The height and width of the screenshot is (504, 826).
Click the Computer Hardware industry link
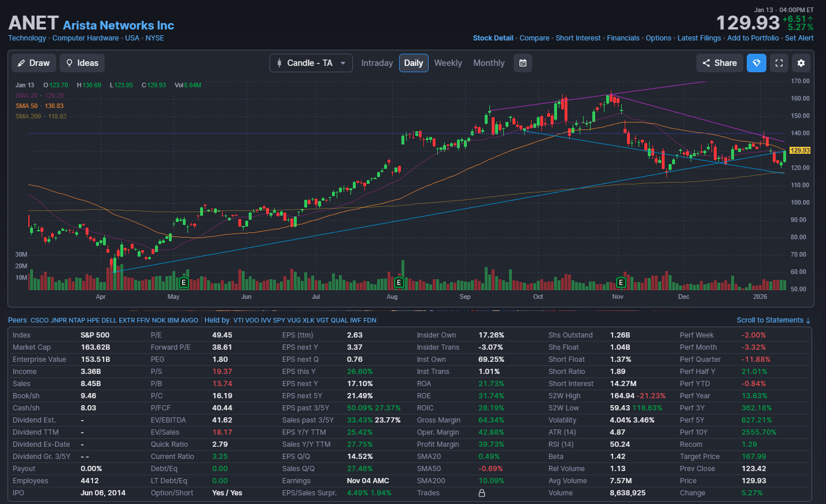pos(86,38)
